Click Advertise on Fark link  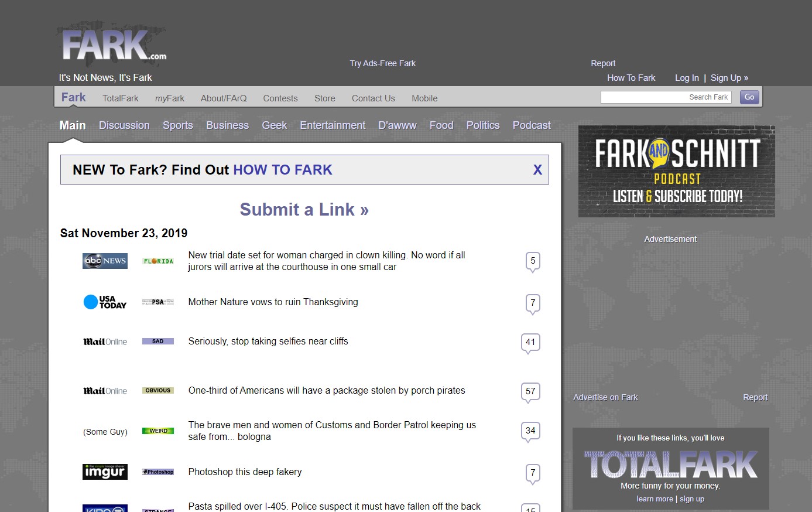tap(605, 397)
